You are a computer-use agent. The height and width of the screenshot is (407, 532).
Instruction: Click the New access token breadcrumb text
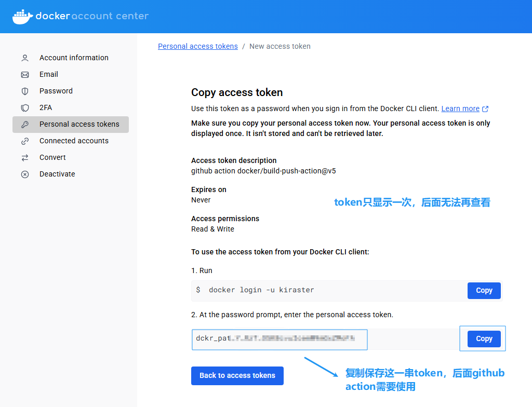(x=280, y=46)
